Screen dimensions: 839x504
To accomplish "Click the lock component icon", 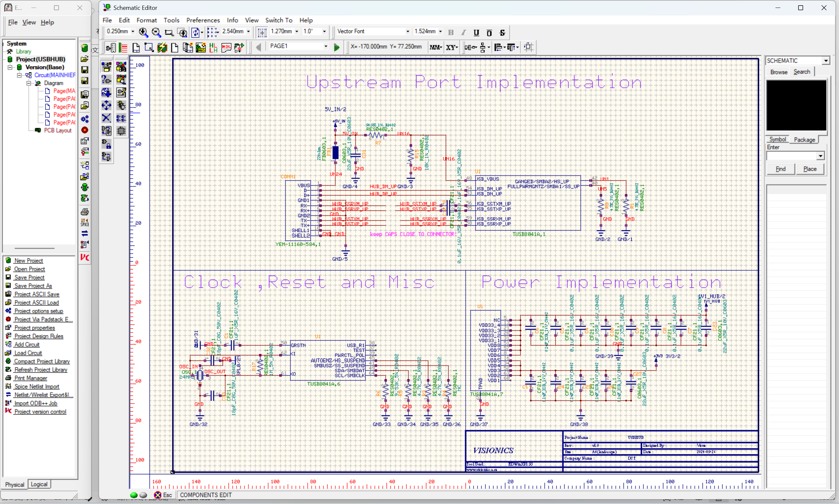I will (x=106, y=144).
